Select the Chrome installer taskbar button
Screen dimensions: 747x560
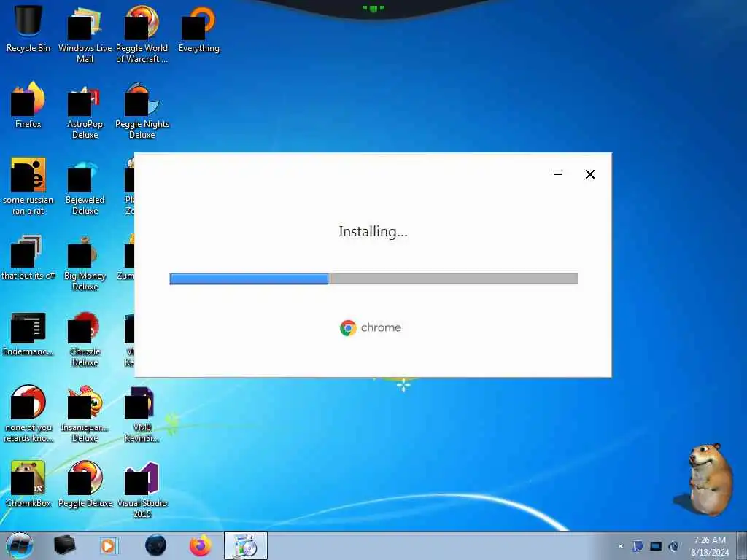pos(246,545)
